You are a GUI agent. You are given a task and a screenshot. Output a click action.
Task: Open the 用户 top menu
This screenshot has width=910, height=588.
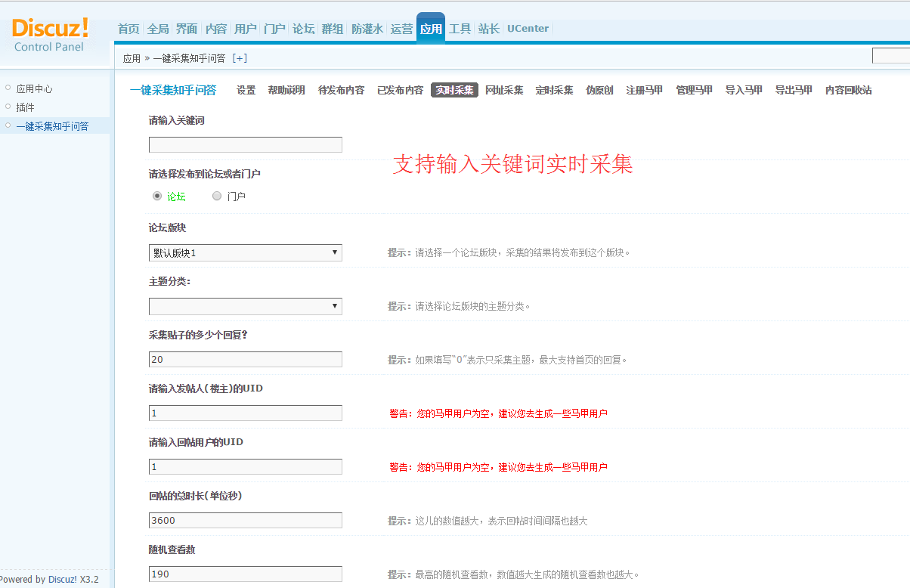tap(246, 29)
